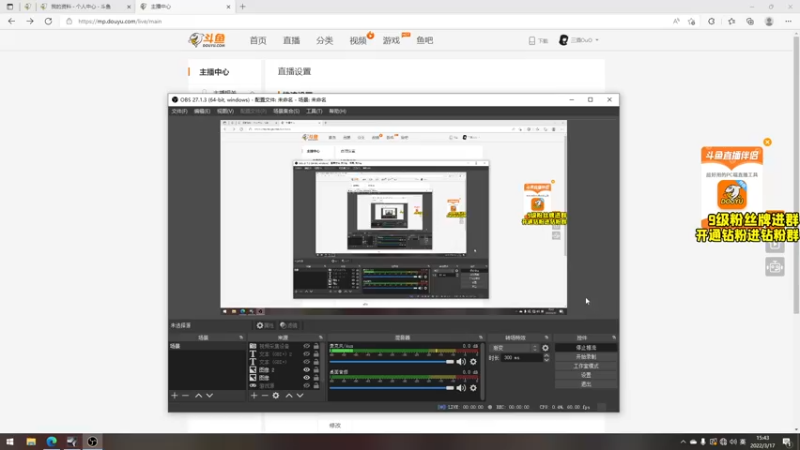The image size is (800, 450).
Task: Click the browser address bar
Action: (367, 21)
